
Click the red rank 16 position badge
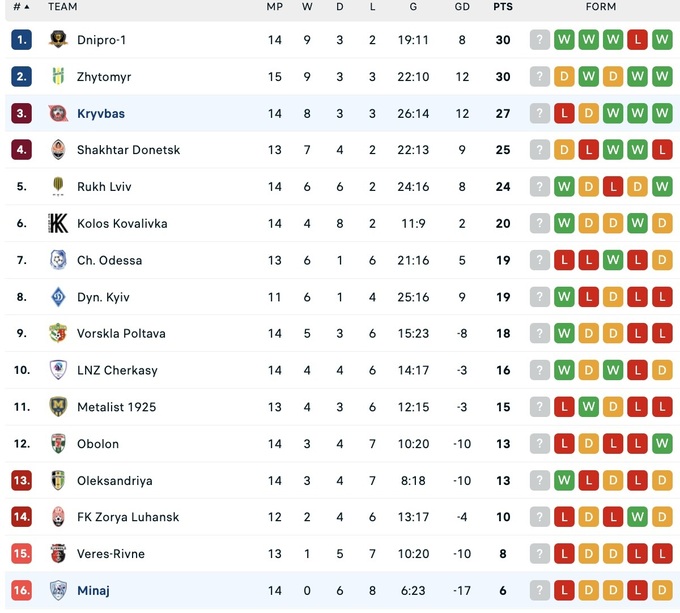[x=22, y=590]
